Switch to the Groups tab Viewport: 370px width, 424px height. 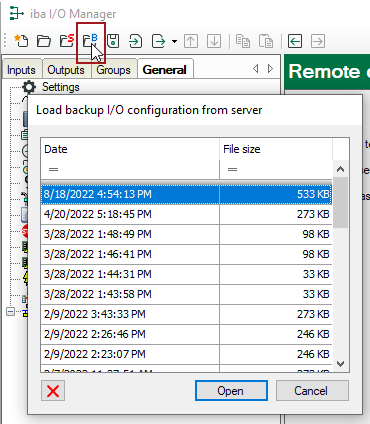(113, 70)
